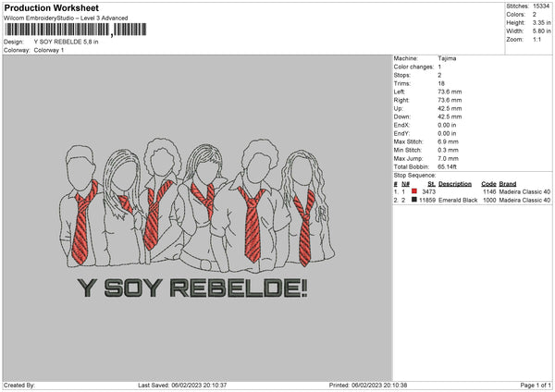Image resolution: width=555 pixels, height=392 pixels.
Task: Click stitch count 11859 in stop row 2
Action: coord(427,201)
